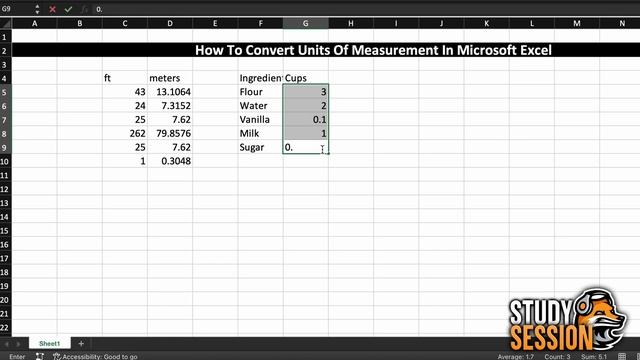Click the Milk cups value 1

tap(305, 133)
